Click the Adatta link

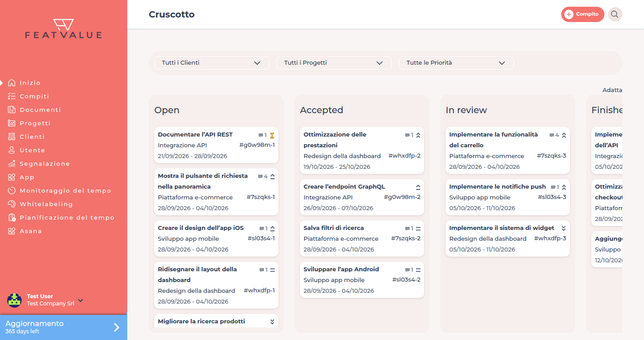612,90
